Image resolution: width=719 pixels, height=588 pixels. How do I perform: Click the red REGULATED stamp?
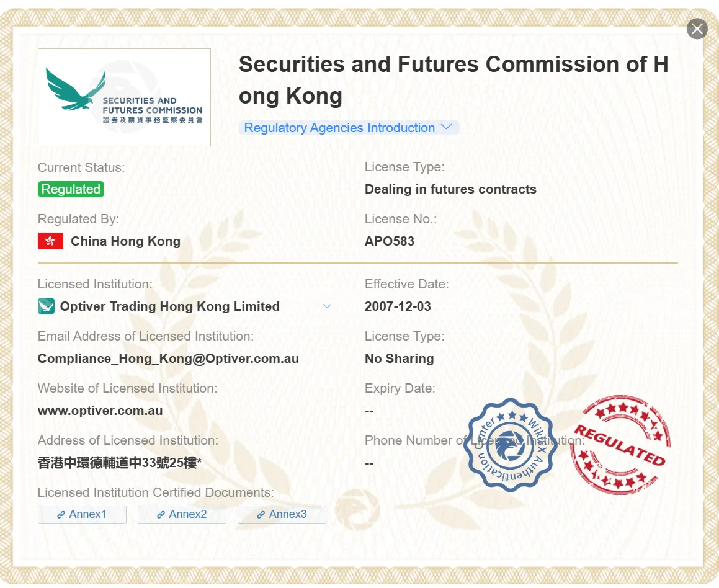coord(620,444)
